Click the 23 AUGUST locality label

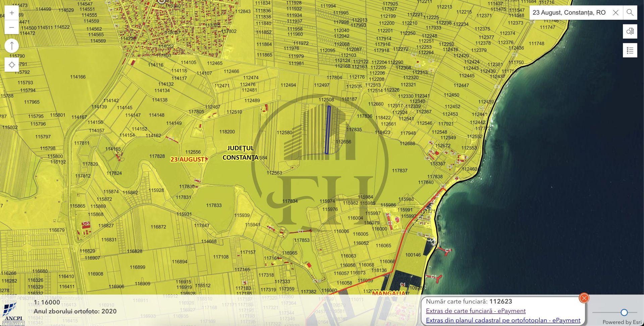(187, 159)
